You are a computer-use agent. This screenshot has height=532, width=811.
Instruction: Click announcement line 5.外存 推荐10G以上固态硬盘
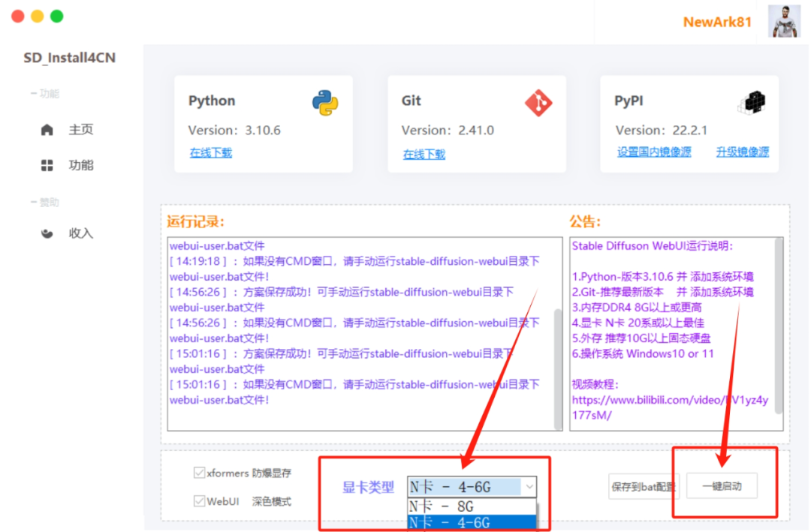coord(641,338)
